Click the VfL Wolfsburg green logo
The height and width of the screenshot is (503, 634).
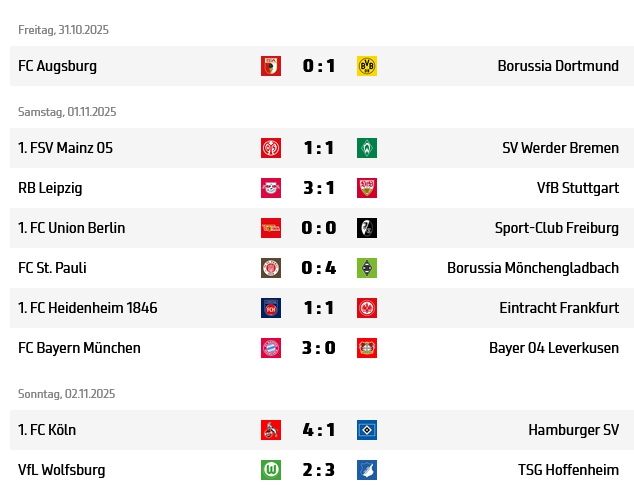pos(271,470)
